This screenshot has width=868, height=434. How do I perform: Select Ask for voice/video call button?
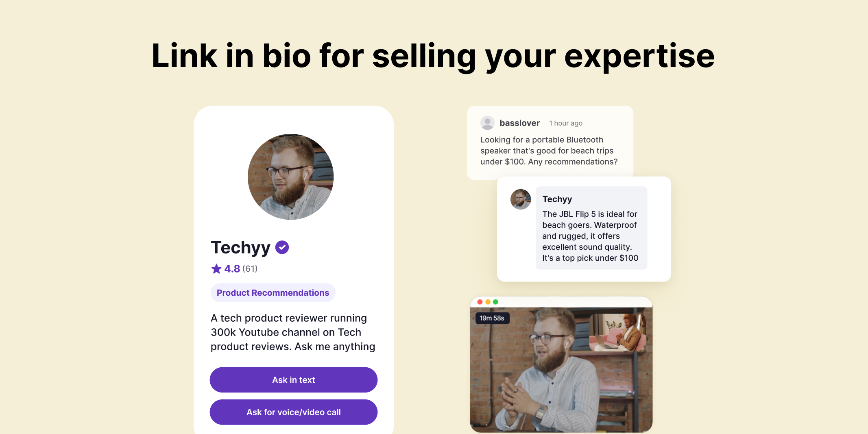[294, 412]
